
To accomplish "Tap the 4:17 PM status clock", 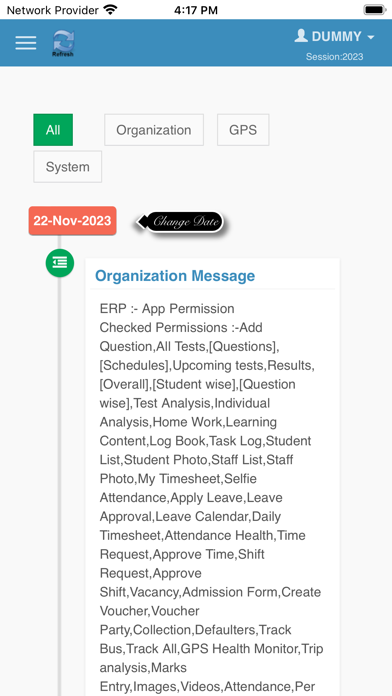I will click(x=196, y=10).
